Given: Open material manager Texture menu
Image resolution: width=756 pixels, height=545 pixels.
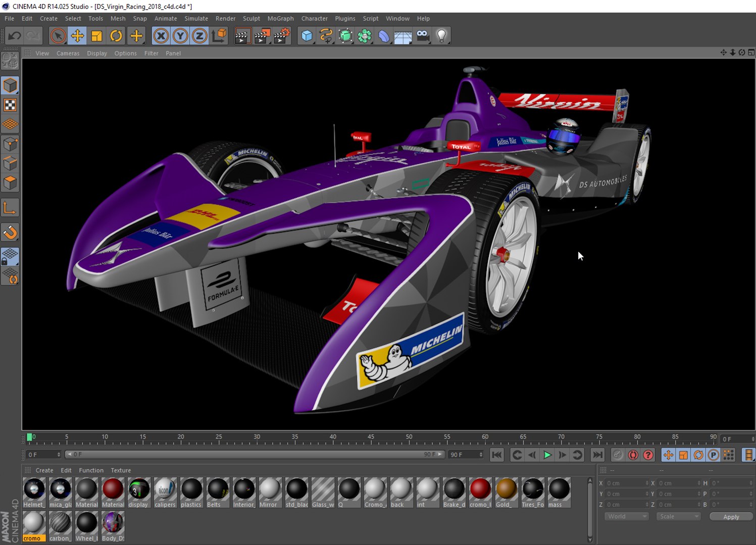Looking at the screenshot, I should [121, 470].
